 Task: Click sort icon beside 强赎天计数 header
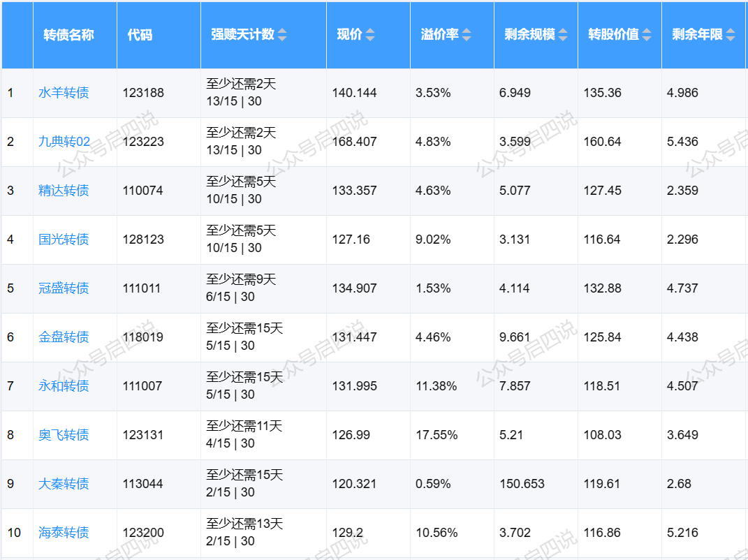pyautogui.click(x=282, y=35)
